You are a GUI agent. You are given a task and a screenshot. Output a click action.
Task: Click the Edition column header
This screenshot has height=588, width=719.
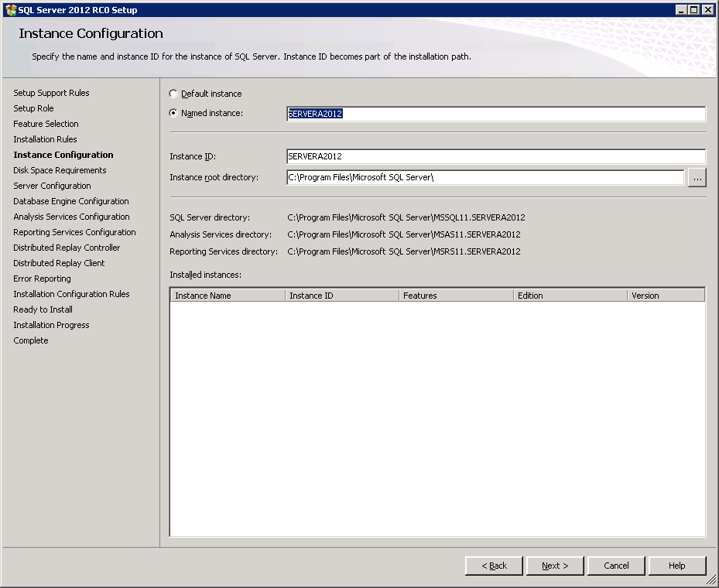pos(570,296)
